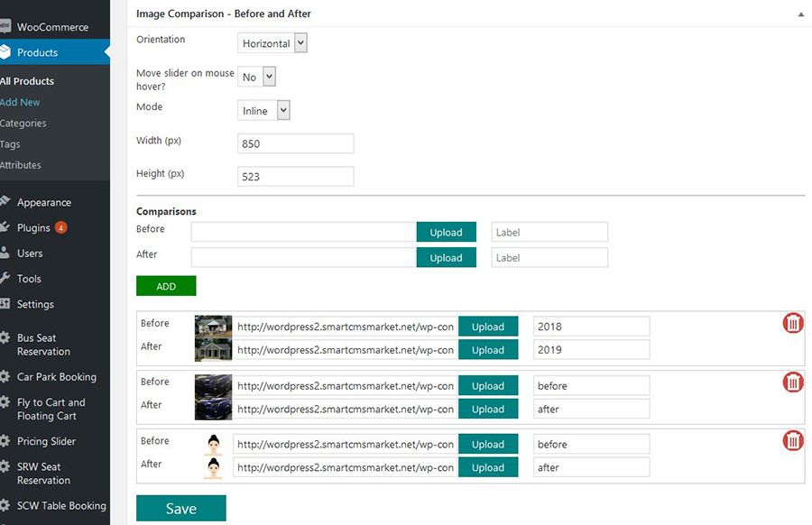The width and height of the screenshot is (812, 525).
Task: Open the Tools sidebar item
Action: (x=29, y=279)
